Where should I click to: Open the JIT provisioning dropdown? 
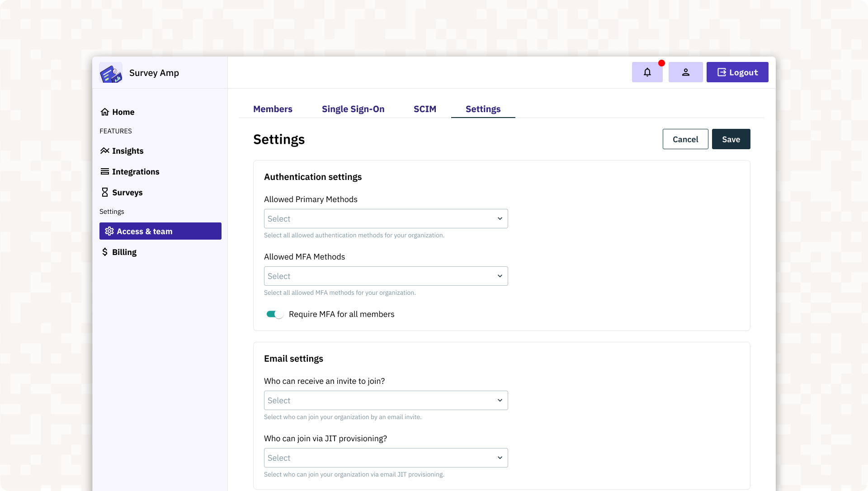[x=386, y=458]
